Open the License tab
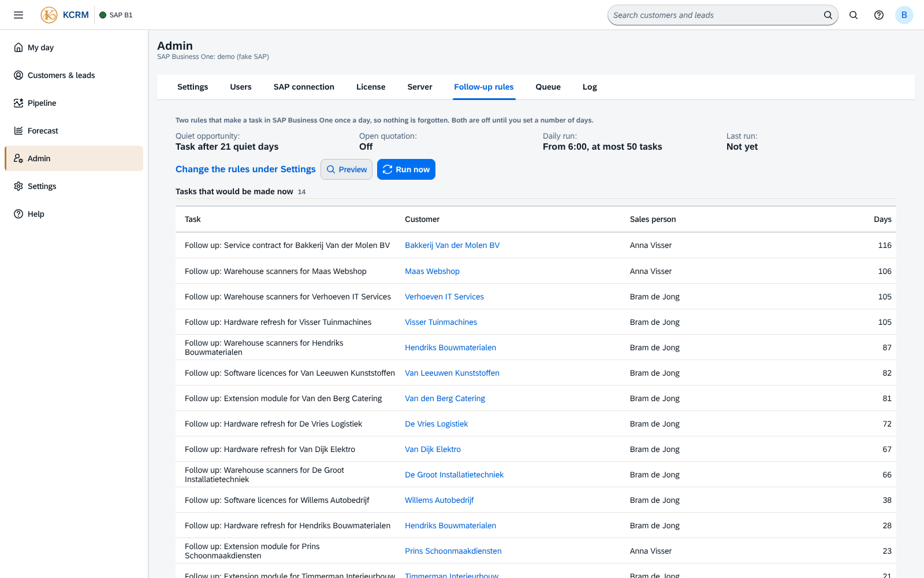Viewport: 924px width, 578px height. point(371,87)
